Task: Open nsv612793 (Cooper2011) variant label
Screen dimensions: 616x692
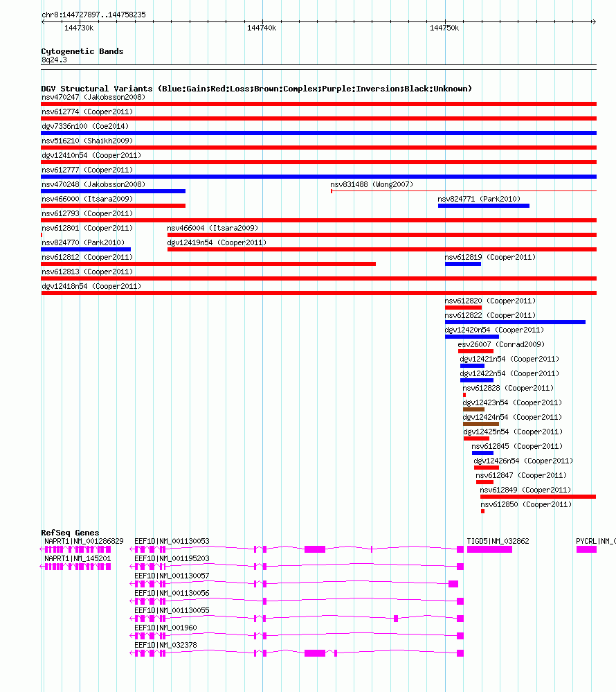Action: 87,213
